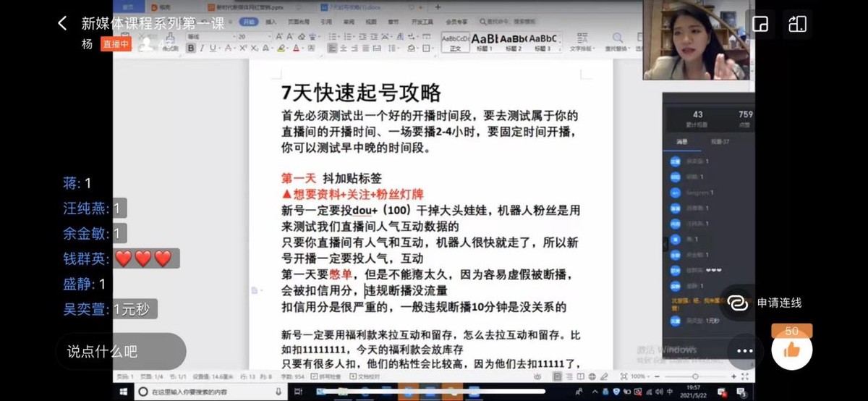Viewport: 868px width, 401px height.
Task: Click the rotate screen icon at top right
Action: 797,24
